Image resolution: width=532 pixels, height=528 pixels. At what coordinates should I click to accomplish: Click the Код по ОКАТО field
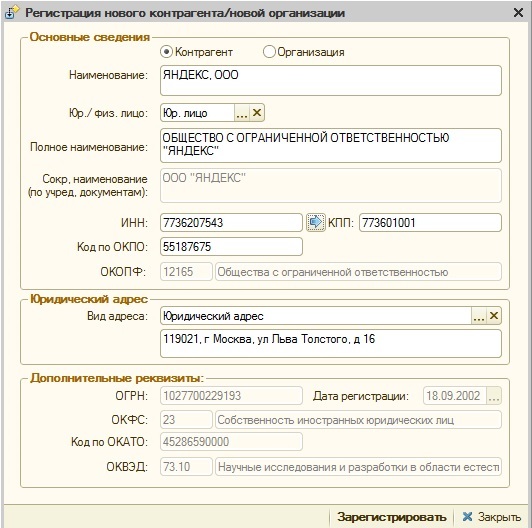(231, 441)
